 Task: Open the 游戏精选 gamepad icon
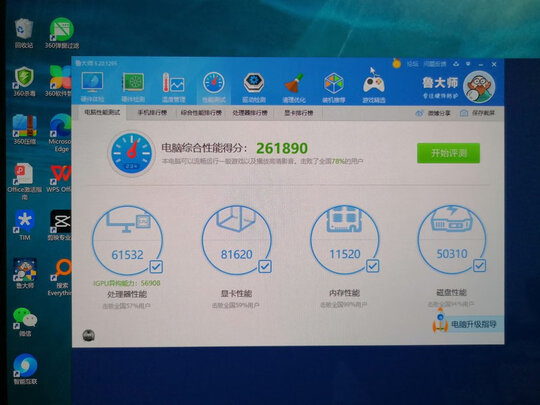(374, 84)
